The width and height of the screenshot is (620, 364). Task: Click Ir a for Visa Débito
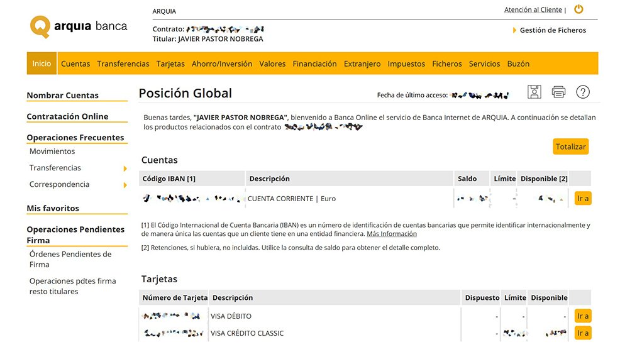pos(583,316)
